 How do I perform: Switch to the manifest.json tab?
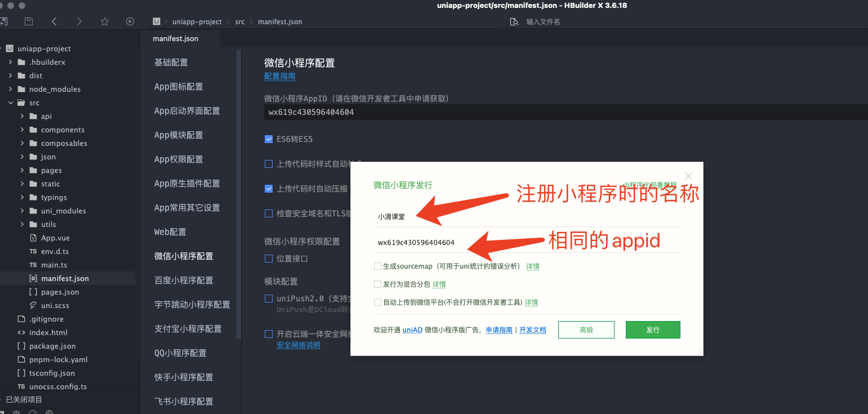click(x=175, y=38)
